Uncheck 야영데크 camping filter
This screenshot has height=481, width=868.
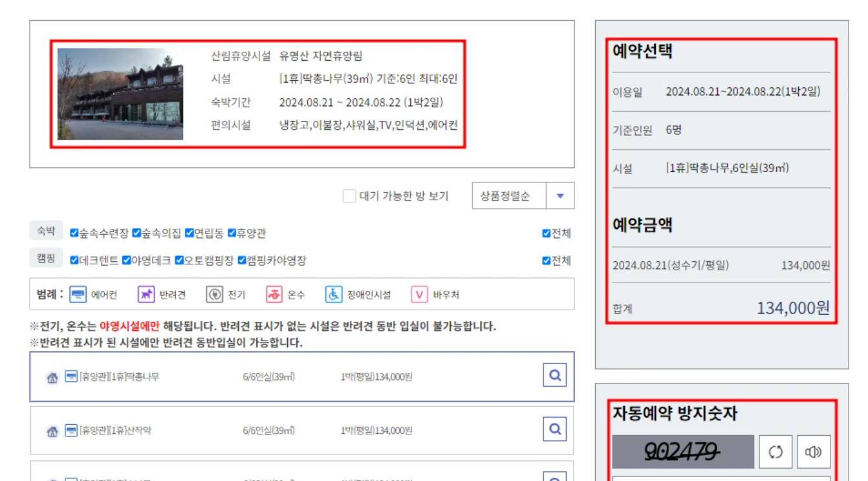click(x=126, y=261)
